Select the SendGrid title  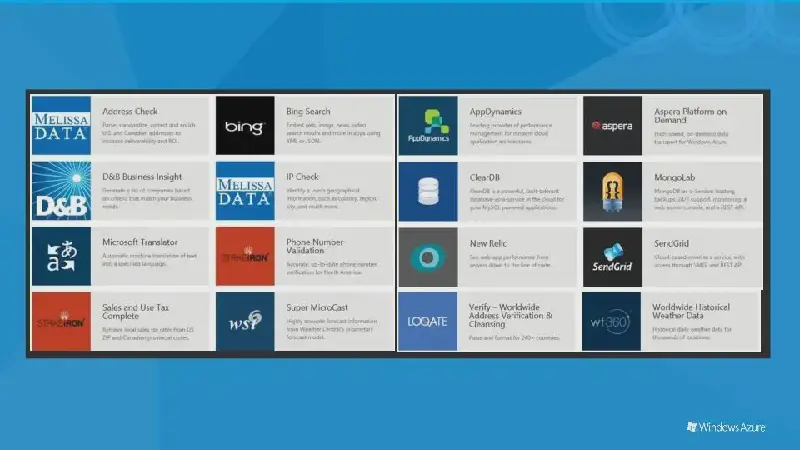(x=671, y=243)
